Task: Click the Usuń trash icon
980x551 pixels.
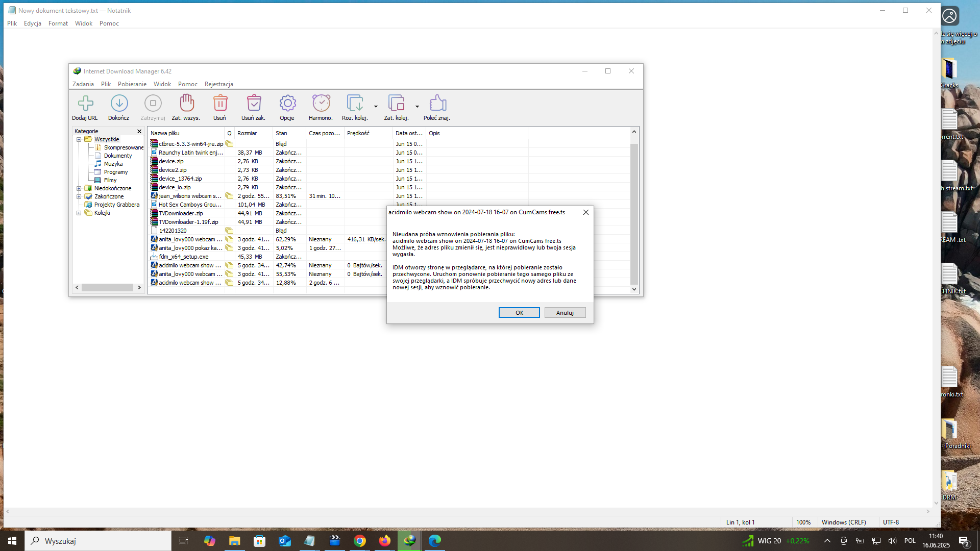Action: [x=220, y=104]
